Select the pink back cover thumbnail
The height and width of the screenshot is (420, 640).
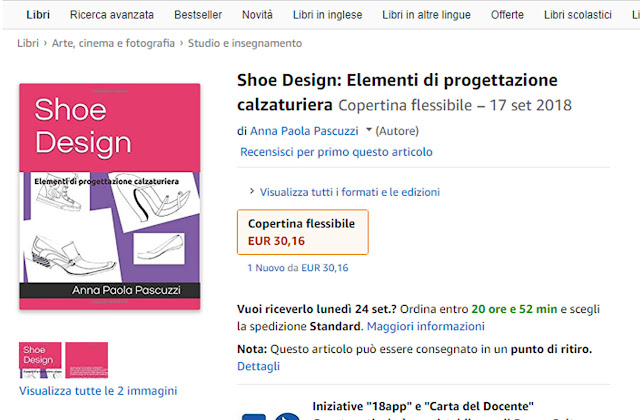tap(87, 360)
